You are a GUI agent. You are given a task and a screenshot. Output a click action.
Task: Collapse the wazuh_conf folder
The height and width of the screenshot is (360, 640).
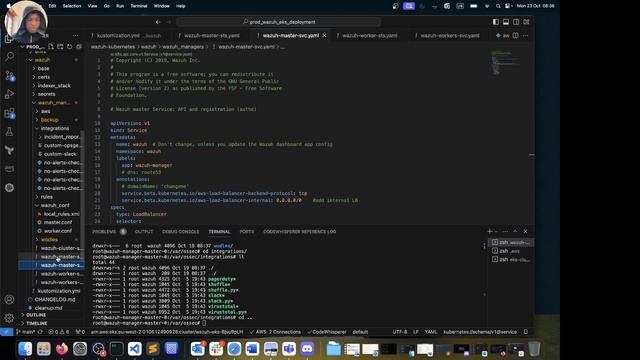(x=55, y=205)
